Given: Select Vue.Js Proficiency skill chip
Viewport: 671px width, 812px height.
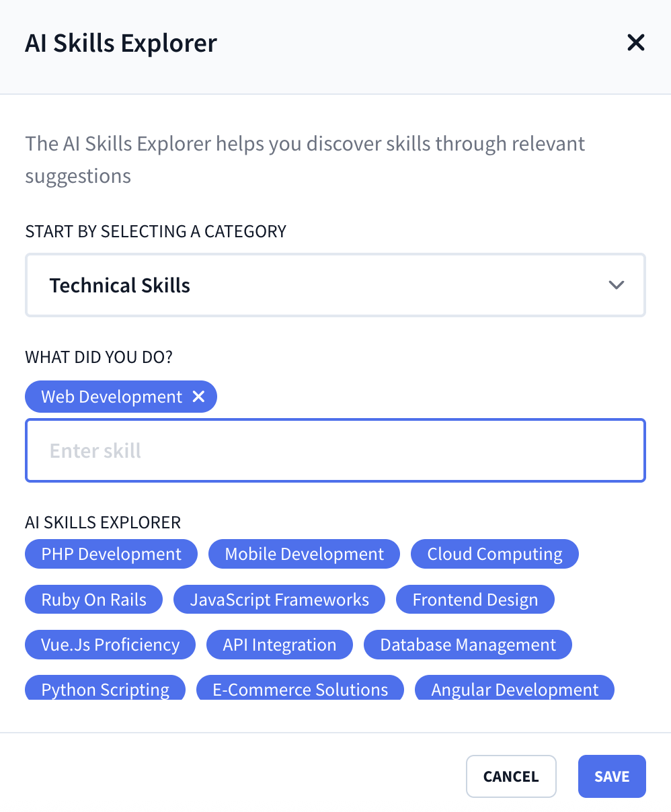Looking at the screenshot, I should click(110, 644).
